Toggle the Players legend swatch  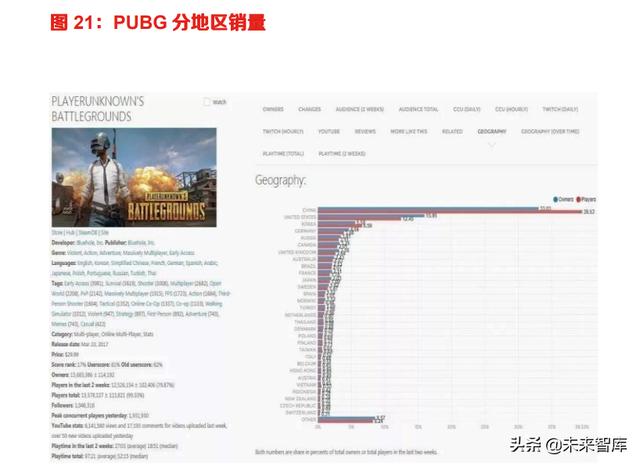pos(578,200)
